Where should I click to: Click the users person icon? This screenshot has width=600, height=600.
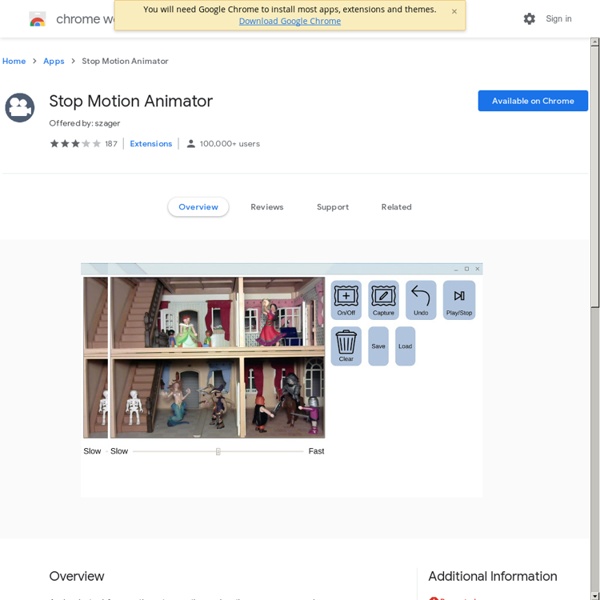click(191, 144)
